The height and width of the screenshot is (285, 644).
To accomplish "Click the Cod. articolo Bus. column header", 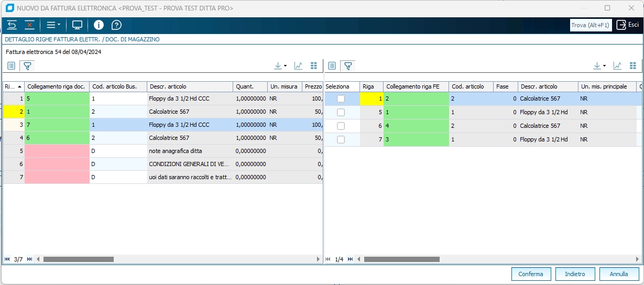I will click(x=117, y=86).
